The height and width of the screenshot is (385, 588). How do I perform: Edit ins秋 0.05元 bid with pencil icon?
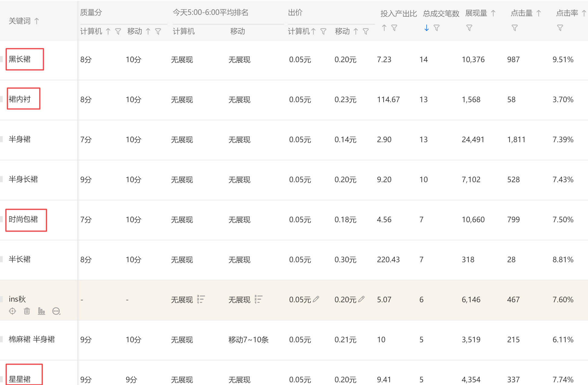[x=316, y=299]
